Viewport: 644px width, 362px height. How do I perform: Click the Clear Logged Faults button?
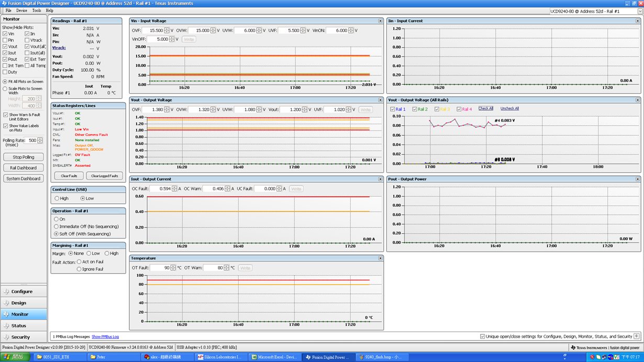coord(105,176)
